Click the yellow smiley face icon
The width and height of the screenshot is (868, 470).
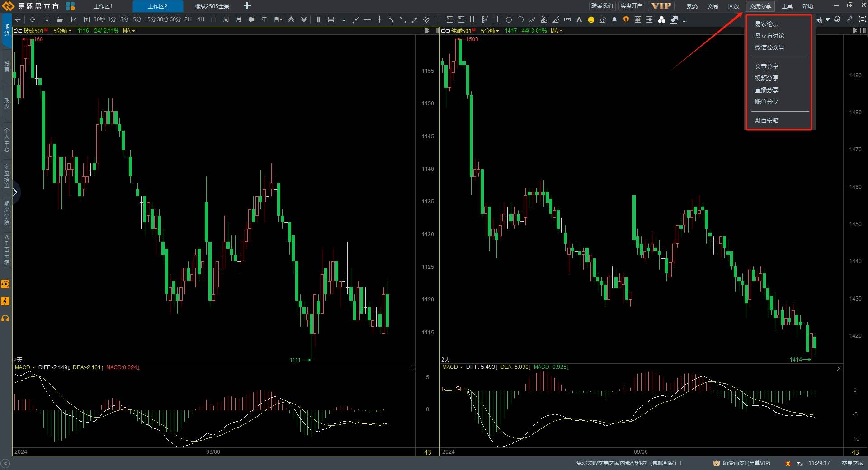591,19
